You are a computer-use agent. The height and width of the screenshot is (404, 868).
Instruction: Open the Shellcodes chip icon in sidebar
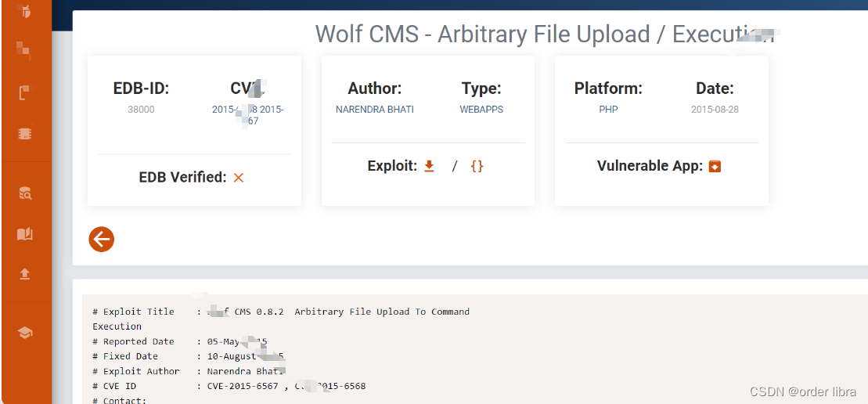click(x=24, y=134)
